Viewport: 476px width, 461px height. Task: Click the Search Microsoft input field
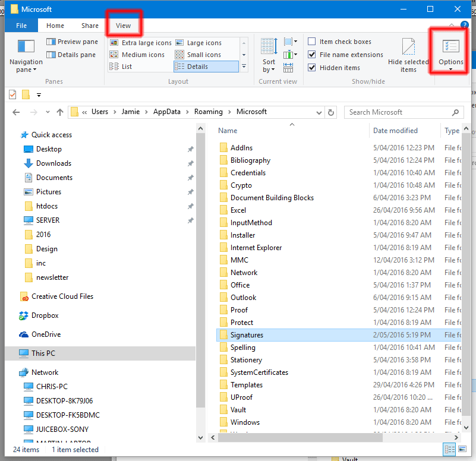[x=400, y=112]
